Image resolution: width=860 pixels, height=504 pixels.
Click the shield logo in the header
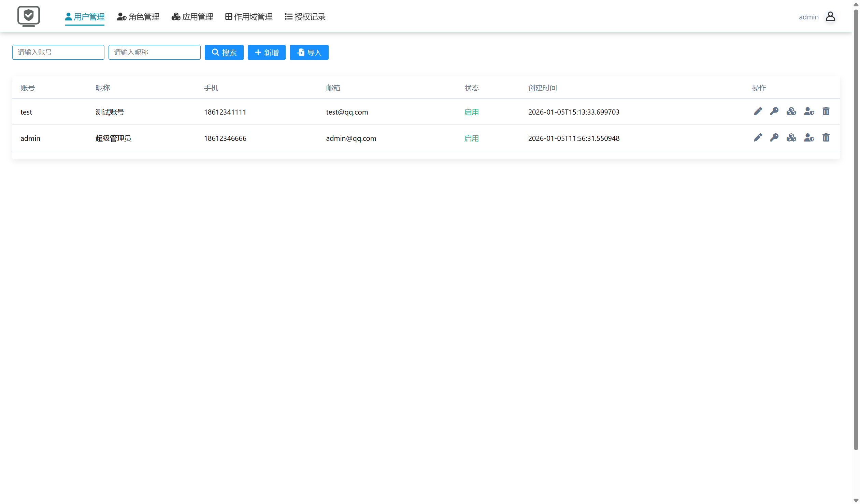click(29, 16)
